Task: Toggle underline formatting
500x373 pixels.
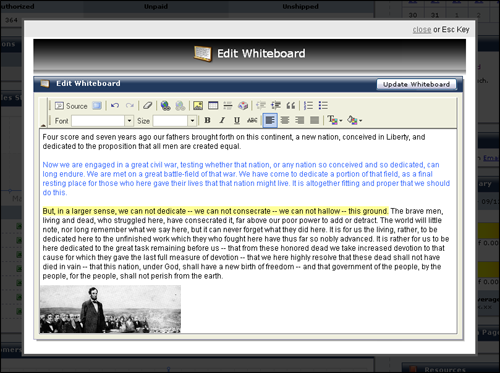Action: pos(237,120)
